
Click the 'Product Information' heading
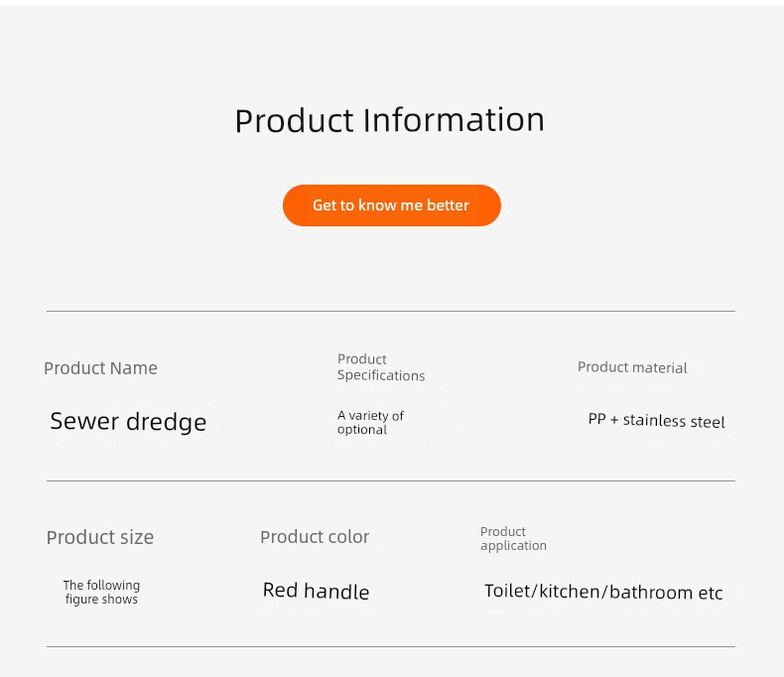click(389, 120)
